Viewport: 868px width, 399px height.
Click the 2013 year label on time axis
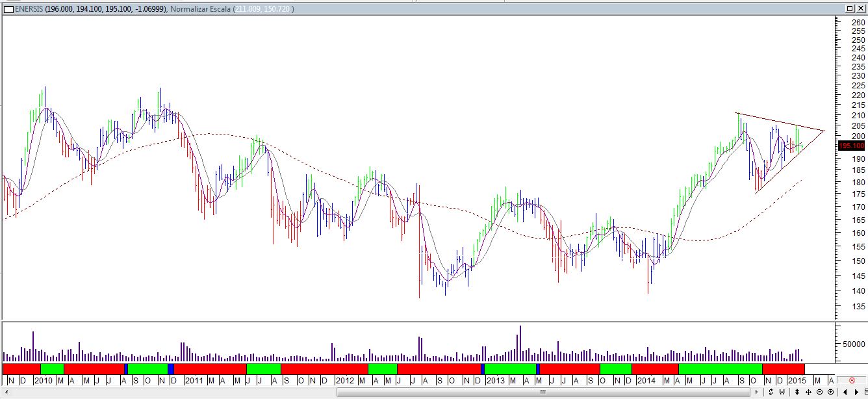pos(496,380)
